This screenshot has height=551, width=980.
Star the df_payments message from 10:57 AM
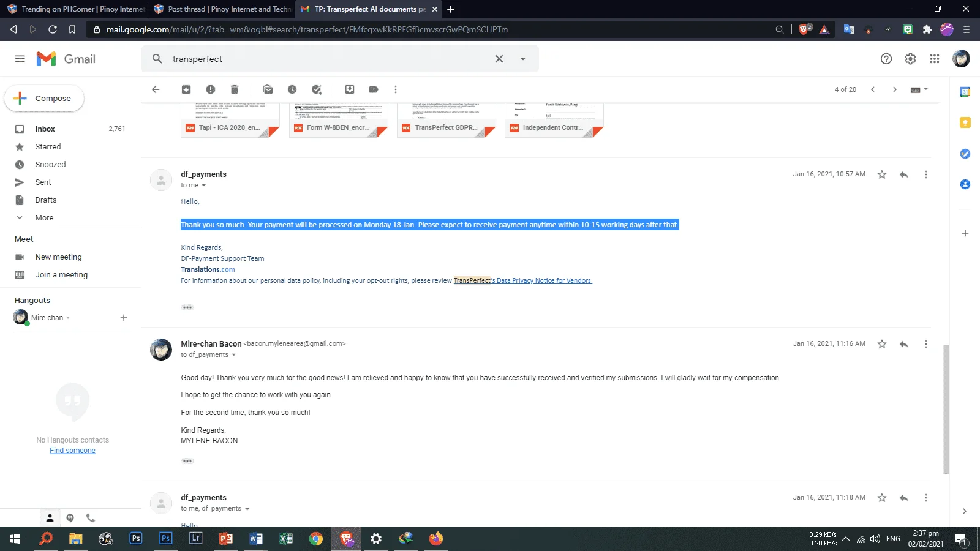pos(882,174)
